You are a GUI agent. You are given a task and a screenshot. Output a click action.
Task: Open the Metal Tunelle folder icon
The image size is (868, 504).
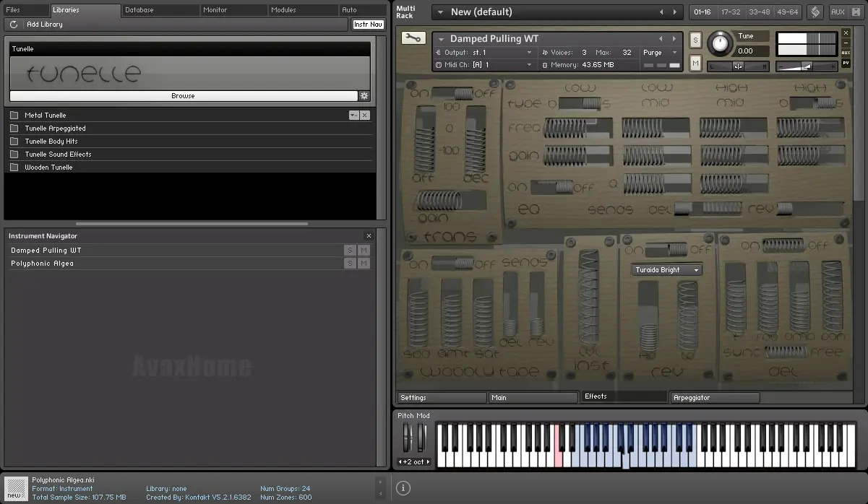14,116
